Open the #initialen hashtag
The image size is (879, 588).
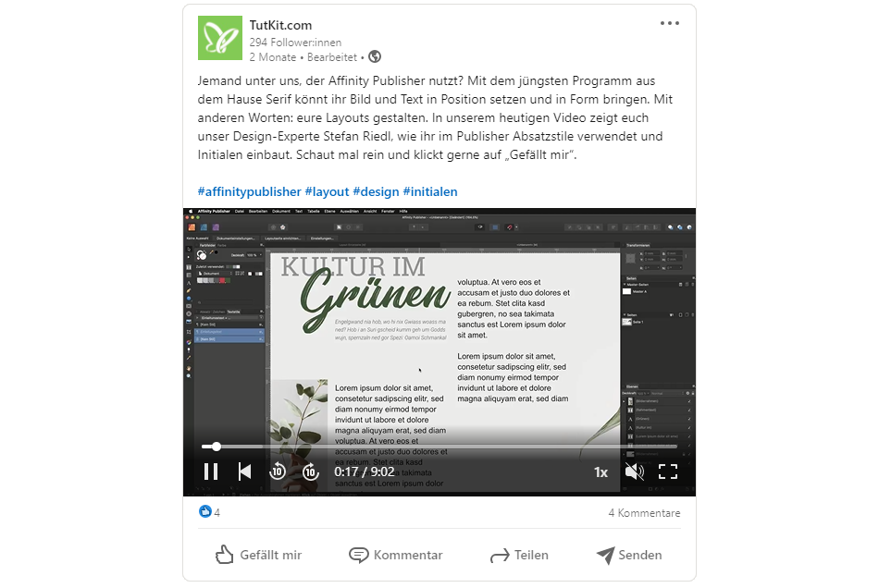point(430,191)
